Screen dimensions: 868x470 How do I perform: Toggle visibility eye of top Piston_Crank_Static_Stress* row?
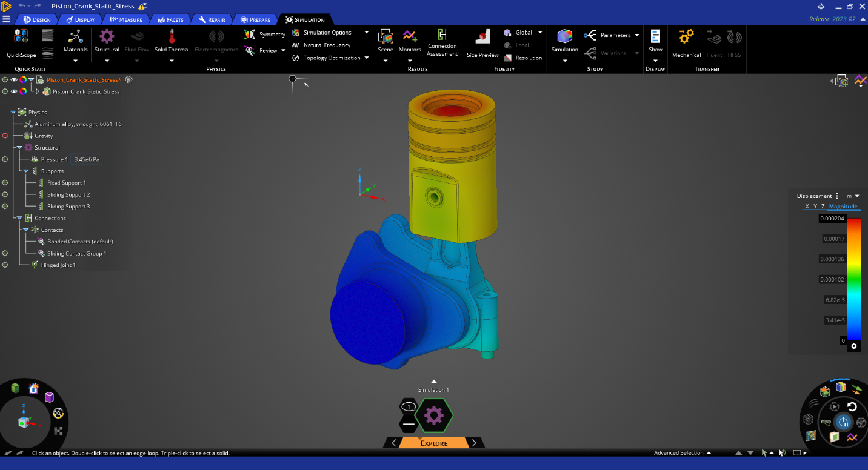[x=14, y=79]
